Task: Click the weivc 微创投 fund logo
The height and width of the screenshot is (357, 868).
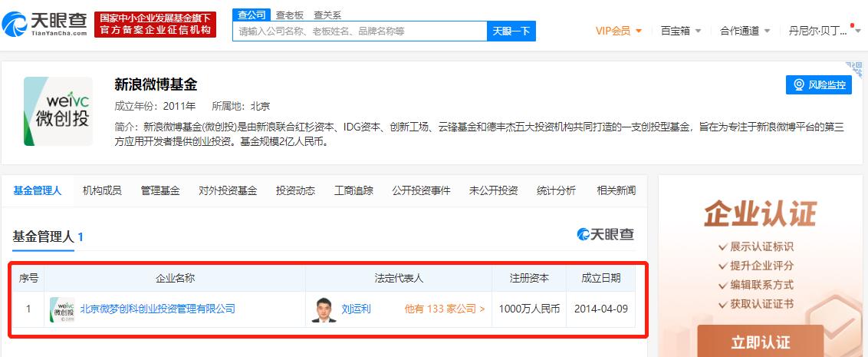Action: pyautogui.click(x=58, y=111)
